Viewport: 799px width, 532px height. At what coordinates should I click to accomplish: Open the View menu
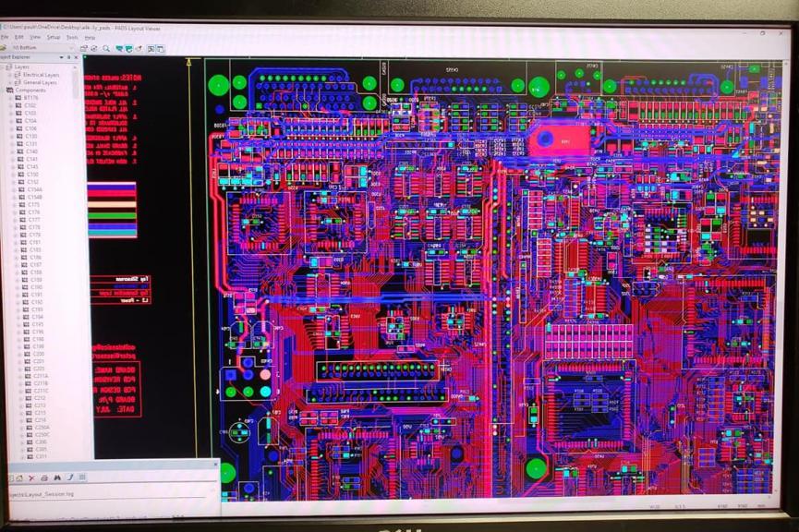[34, 37]
